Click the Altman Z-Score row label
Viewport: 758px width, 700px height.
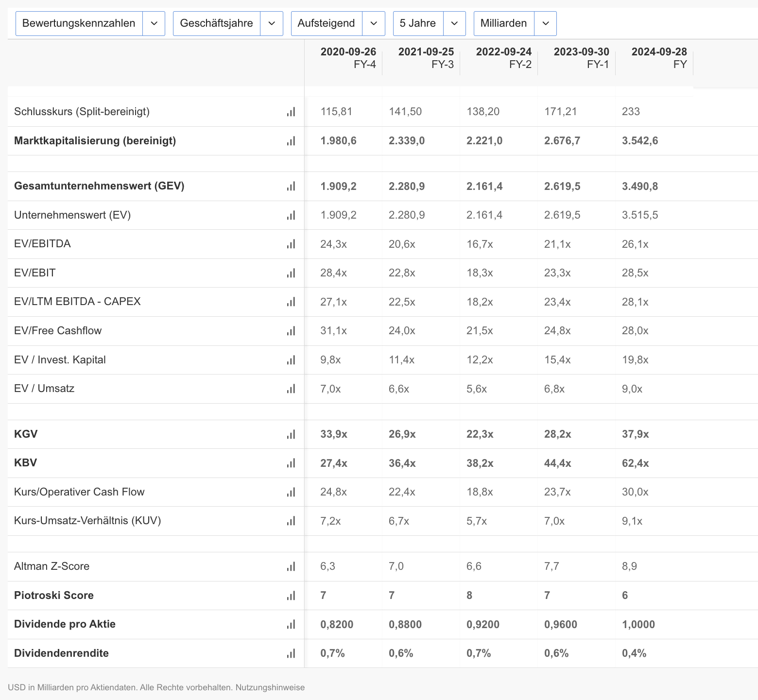52,566
